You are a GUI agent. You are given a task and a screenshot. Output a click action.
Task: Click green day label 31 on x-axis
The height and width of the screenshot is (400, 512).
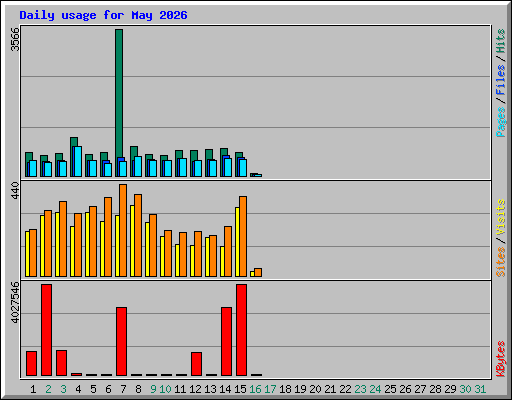tap(480, 389)
